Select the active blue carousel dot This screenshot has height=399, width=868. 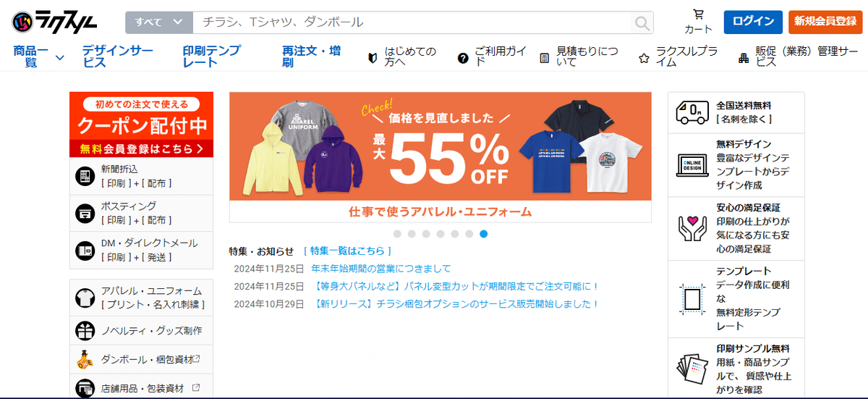(x=483, y=234)
